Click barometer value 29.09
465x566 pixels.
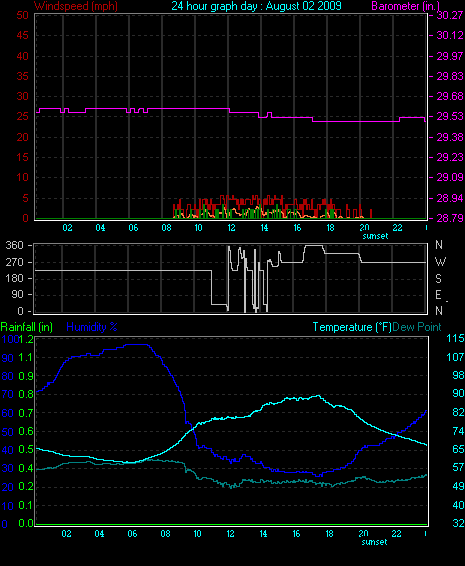[450, 178]
